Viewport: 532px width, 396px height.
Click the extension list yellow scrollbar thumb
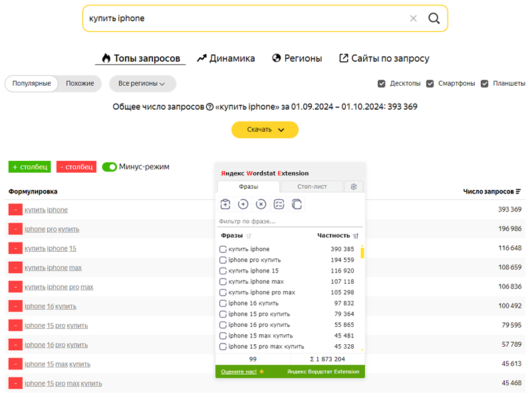362,253
